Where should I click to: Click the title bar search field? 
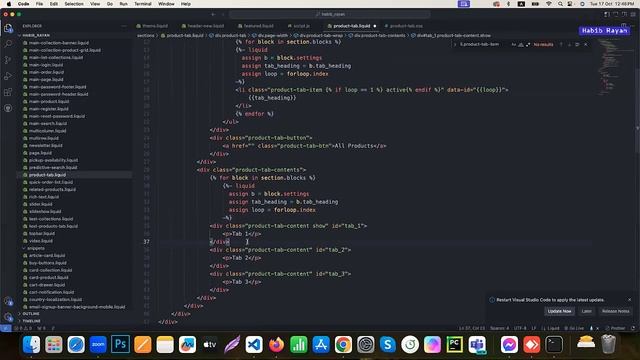click(x=330, y=14)
